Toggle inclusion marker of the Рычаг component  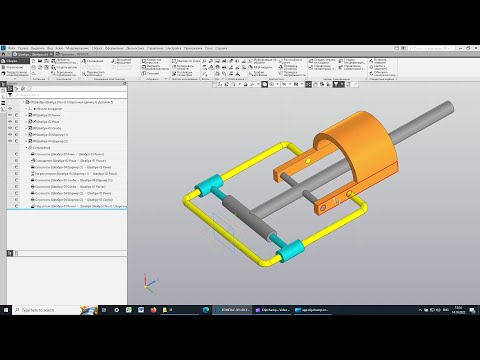click(16, 115)
